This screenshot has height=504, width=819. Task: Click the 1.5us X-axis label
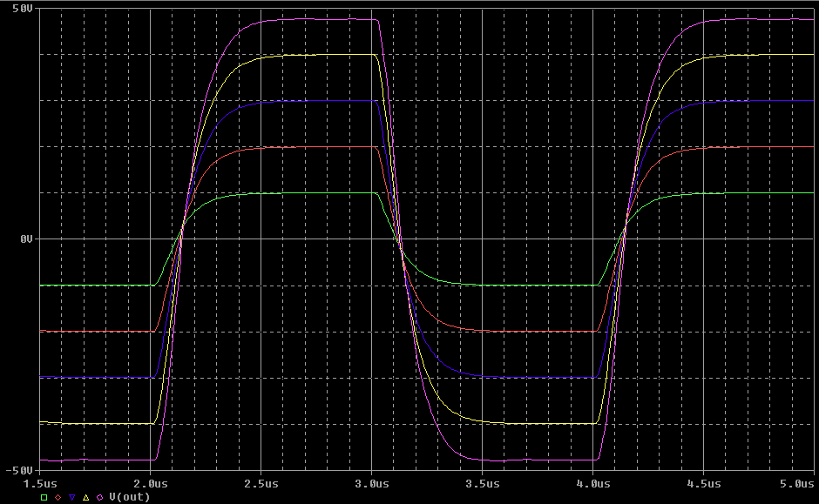coord(41,482)
